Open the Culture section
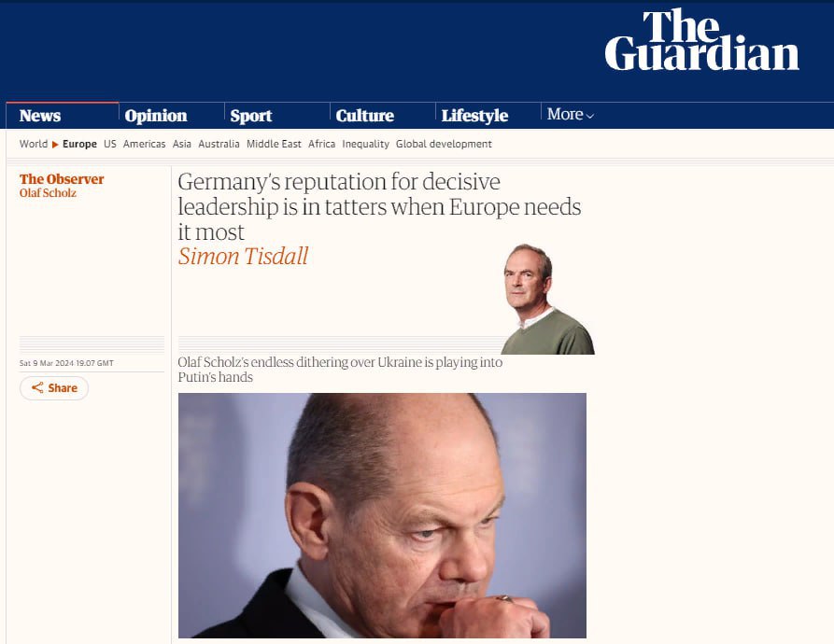This screenshot has height=644, width=834. coord(365,116)
